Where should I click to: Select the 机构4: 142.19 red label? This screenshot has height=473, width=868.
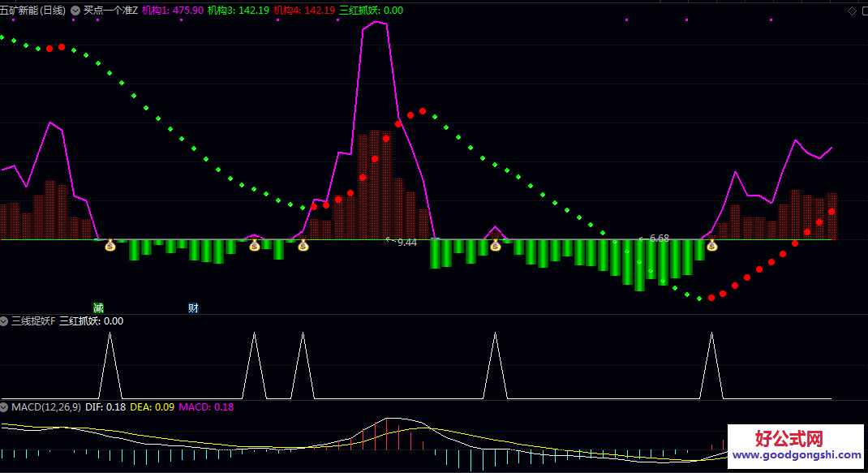[304, 11]
